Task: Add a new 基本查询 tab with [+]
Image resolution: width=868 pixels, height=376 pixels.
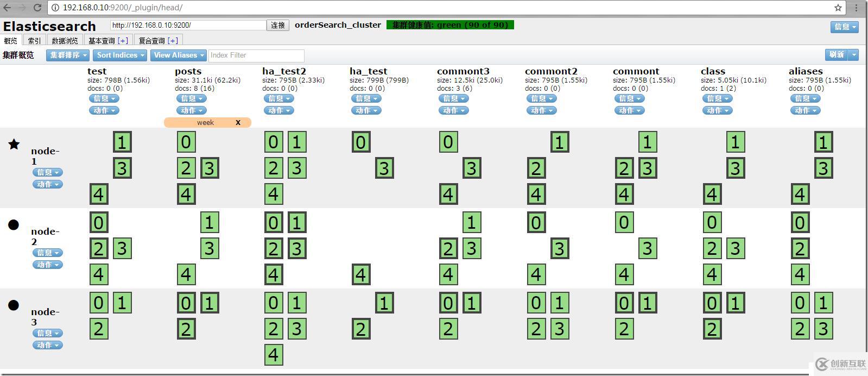Action: [x=123, y=40]
